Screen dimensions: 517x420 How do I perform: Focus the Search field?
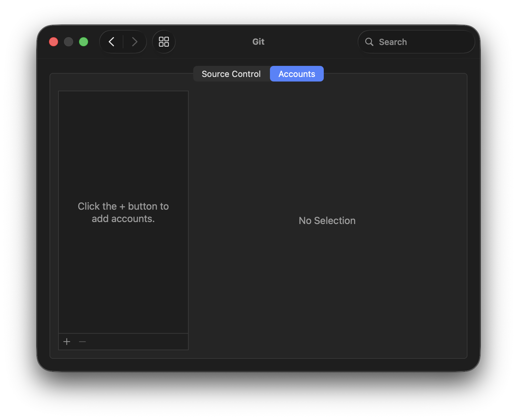point(416,42)
